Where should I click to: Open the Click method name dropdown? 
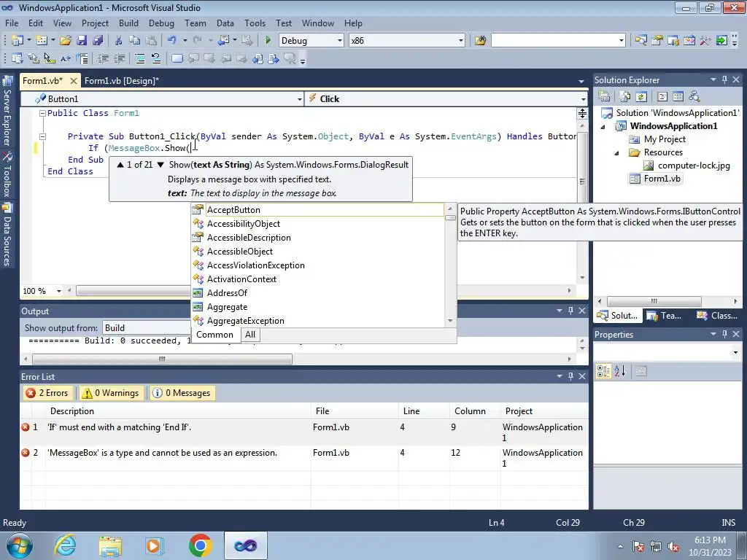pos(583,99)
